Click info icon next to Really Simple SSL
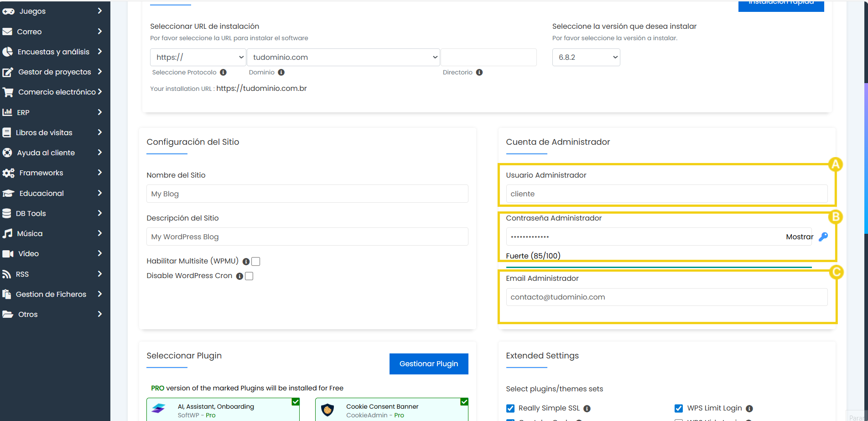Viewport: 868px width, 421px height. pos(587,409)
